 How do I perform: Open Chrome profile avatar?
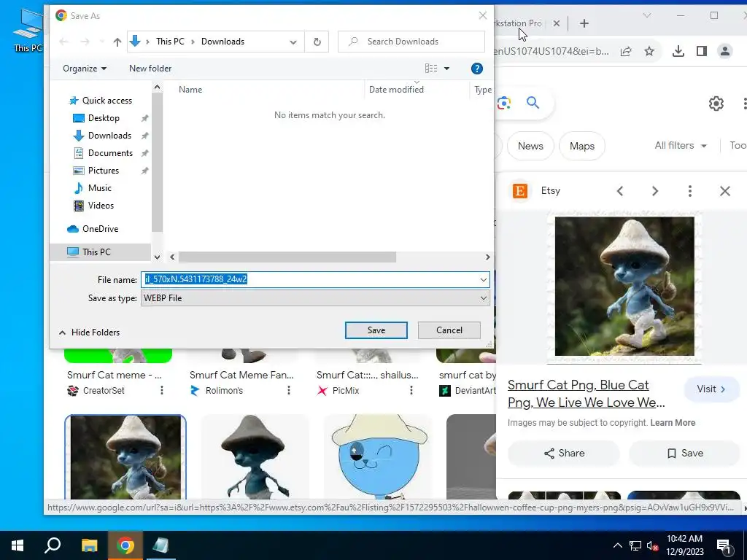pos(725,52)
